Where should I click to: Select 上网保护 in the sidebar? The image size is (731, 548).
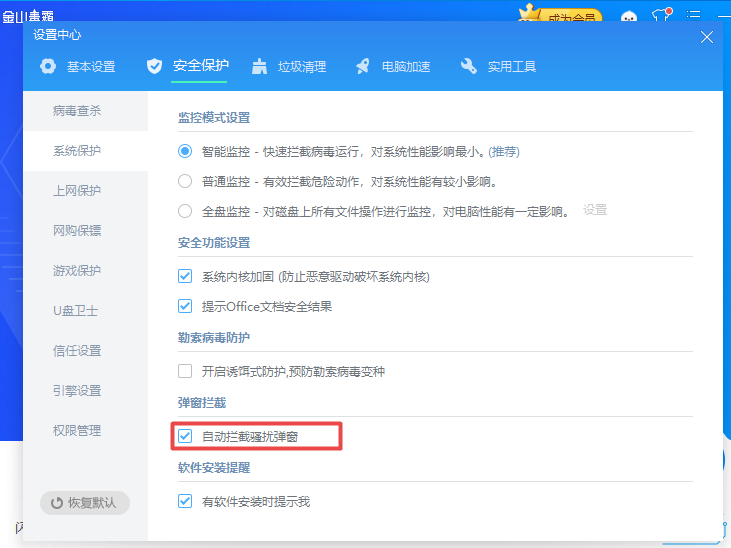[85, 191]
